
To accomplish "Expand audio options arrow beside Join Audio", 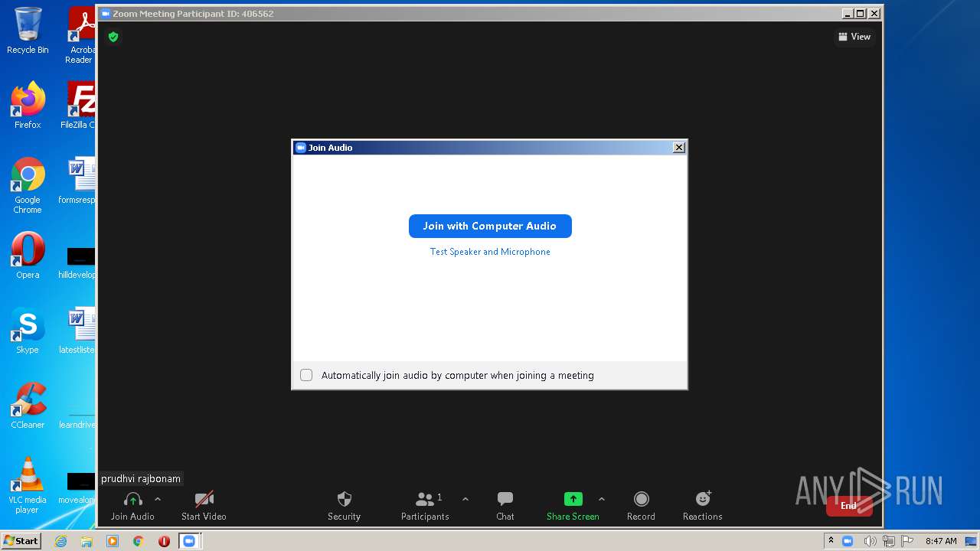I will pyautogui.click(x=158, y=499).
